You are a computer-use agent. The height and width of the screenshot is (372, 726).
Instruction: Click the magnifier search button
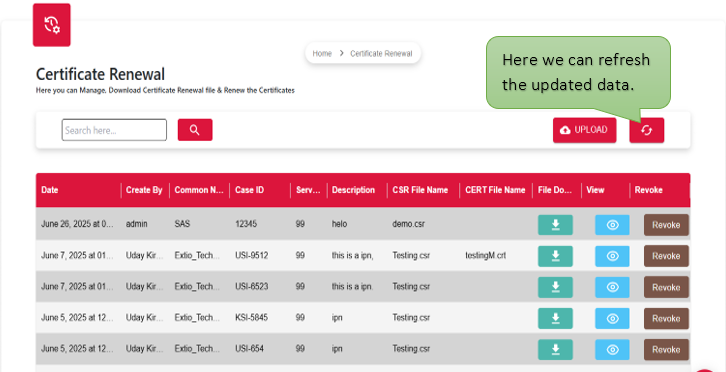(x=195, y=130)
